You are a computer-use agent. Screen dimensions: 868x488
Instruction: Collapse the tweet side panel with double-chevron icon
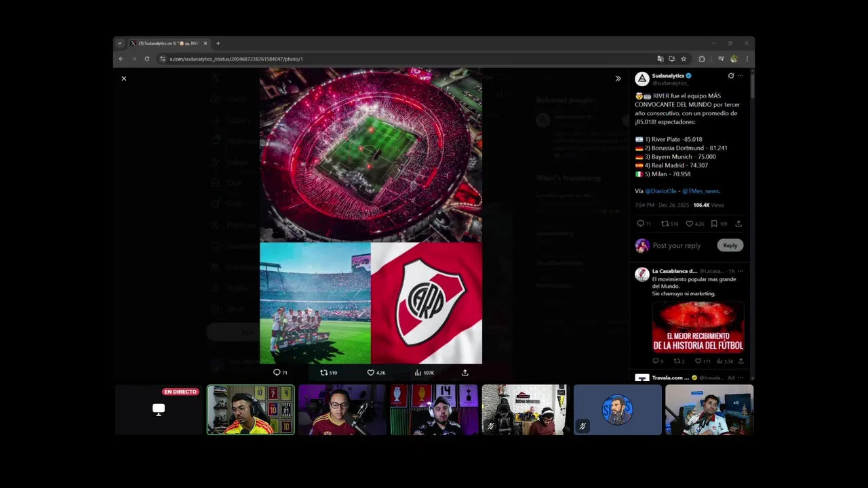[618, 79]
